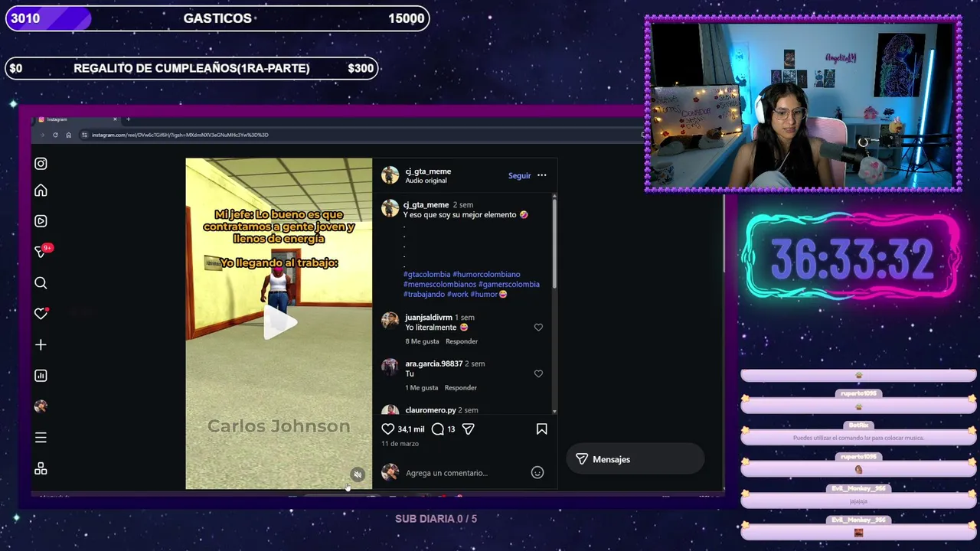Viewport: 980px width, 551px height.
Task: Click the Create plus icon in sidebar
Action: 41,345
